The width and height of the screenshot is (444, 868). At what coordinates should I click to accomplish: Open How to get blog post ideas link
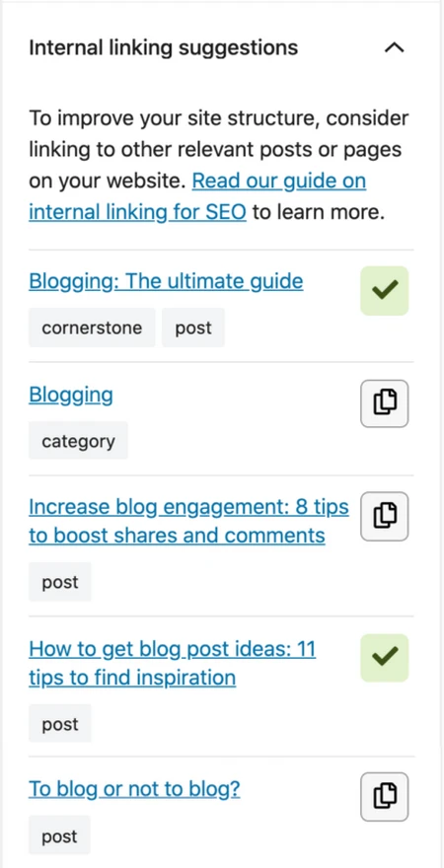[173, 663]
